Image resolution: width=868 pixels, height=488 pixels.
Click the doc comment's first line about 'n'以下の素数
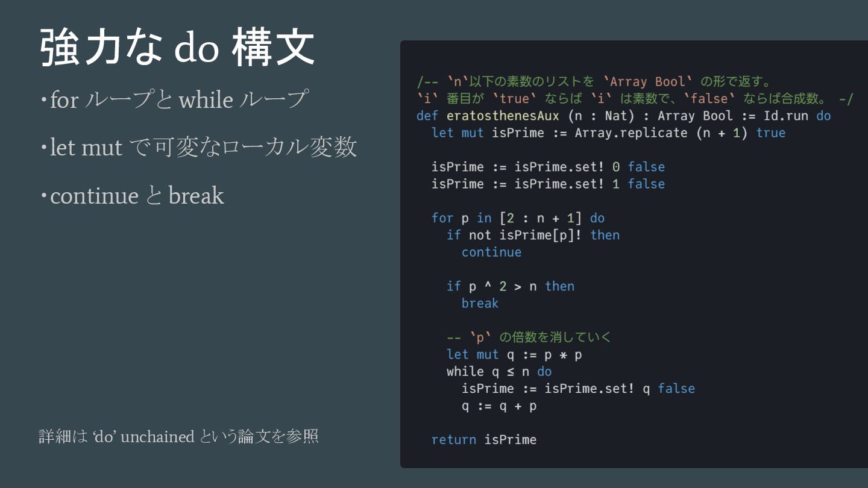pyautogui.click(x=594, y=82)
